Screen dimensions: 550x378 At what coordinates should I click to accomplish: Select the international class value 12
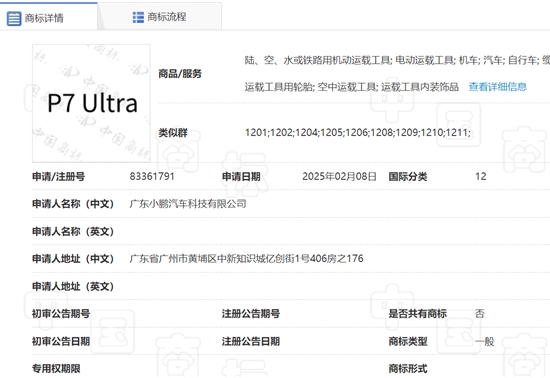[481, 176]
